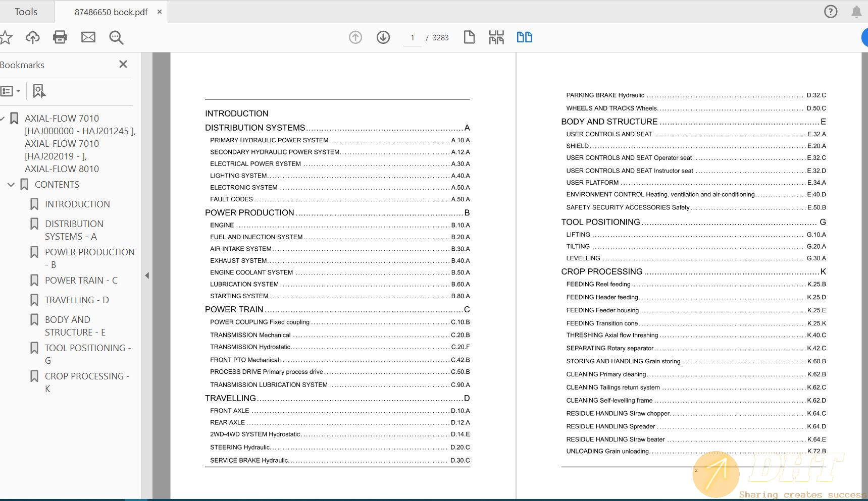Close the Bookmarks panel
The height and width of the screenshot is (501, 868).
(123, 64)
